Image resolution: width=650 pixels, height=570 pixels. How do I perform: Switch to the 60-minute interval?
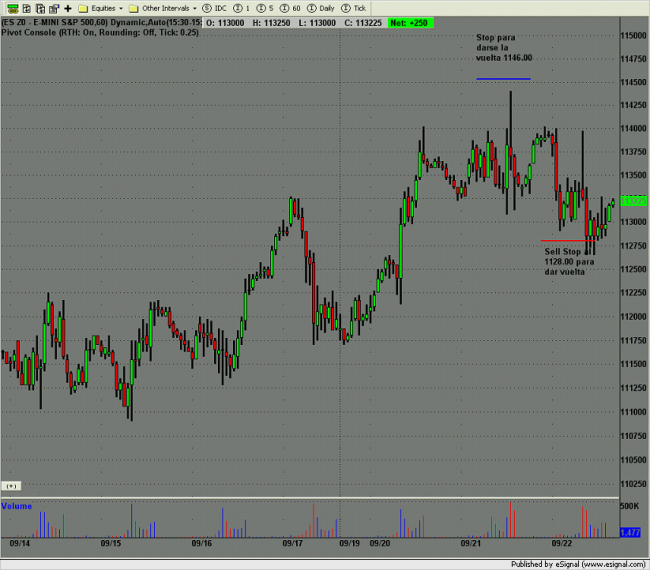[x=290, y=8]
